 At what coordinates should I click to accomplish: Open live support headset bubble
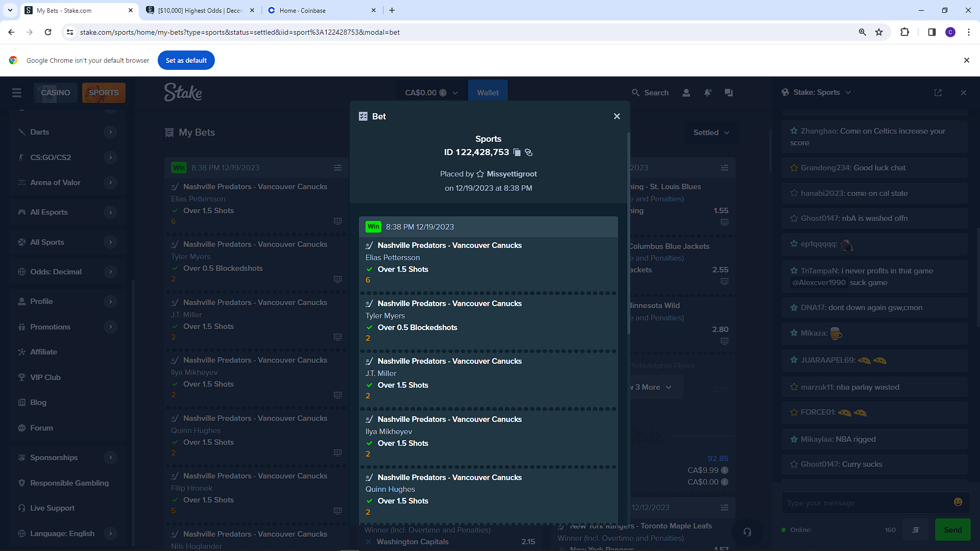click(747, 532)
